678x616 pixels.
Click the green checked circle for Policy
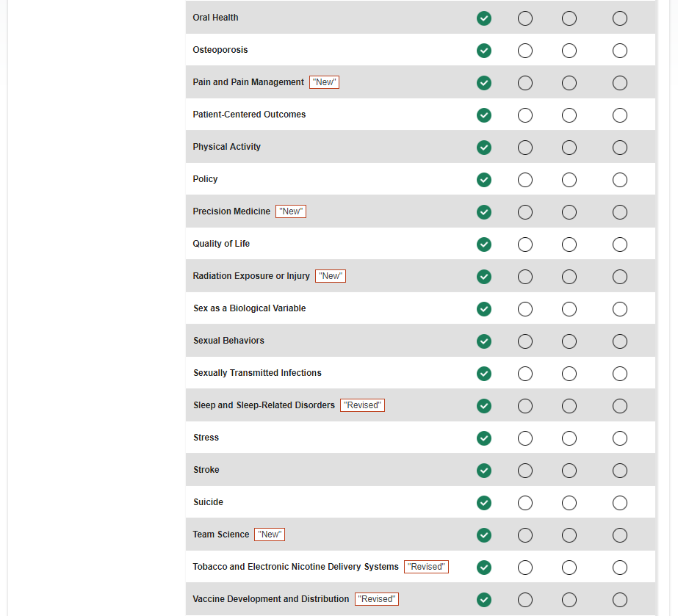484,180
